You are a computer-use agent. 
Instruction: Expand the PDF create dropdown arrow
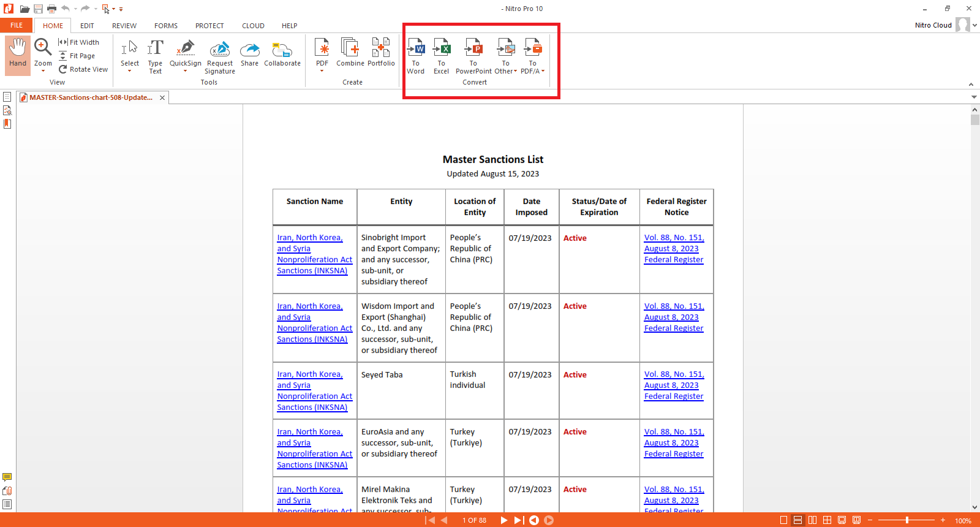click(x=322, y=71)
